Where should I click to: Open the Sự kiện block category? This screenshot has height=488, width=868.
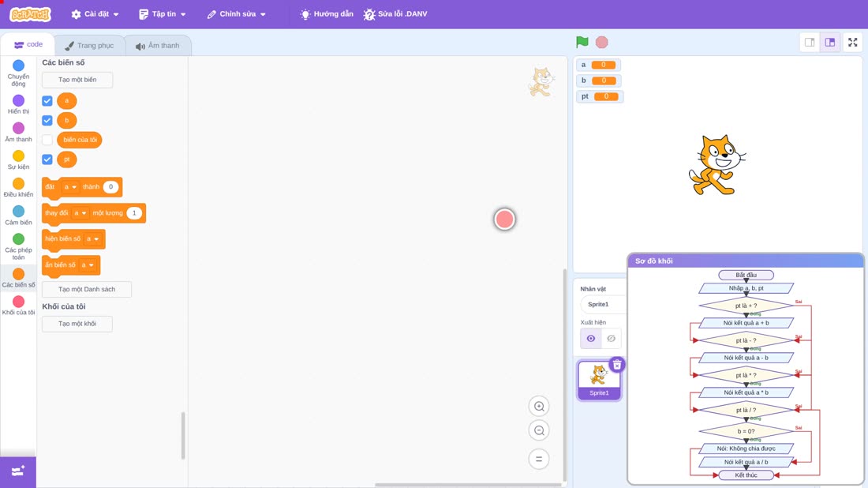pyautogui.click(x=18, y=160)
